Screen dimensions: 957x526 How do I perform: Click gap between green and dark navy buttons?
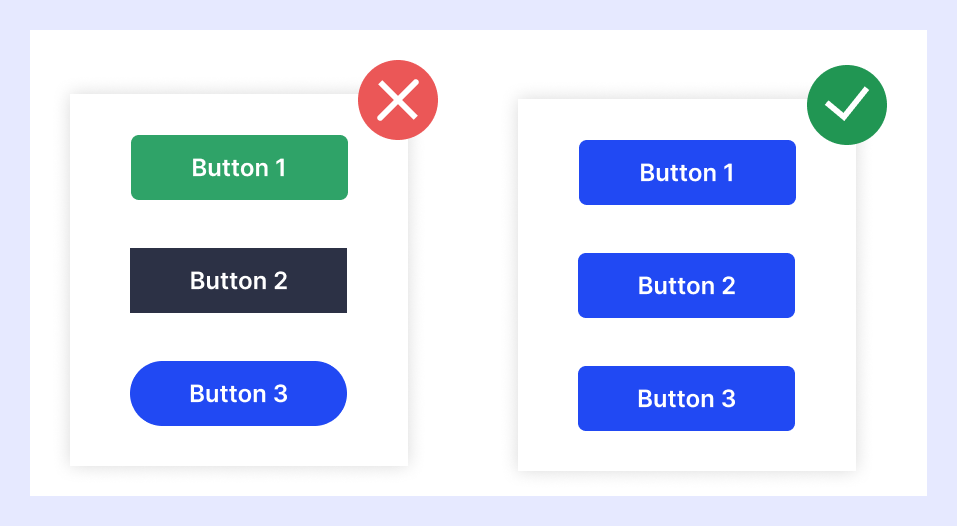click(x=239, y=224)
